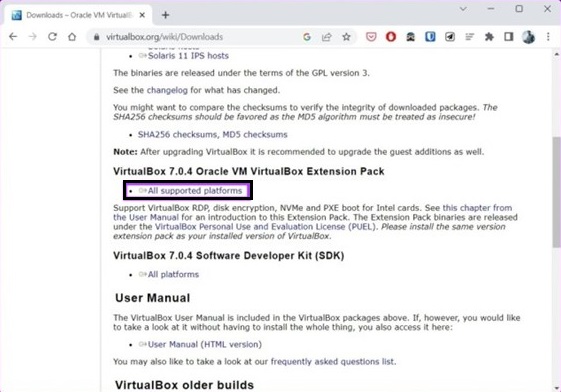Viewport: 561px width, 392px height.
Task: Open the MD5 checksums link
Action: (255, 134)
